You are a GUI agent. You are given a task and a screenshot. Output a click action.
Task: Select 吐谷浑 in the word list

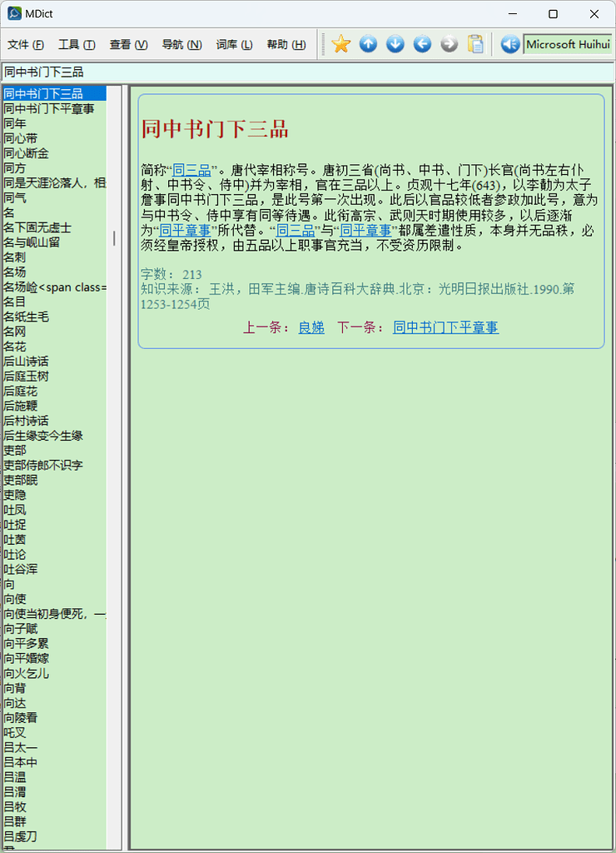click(54, 569)
